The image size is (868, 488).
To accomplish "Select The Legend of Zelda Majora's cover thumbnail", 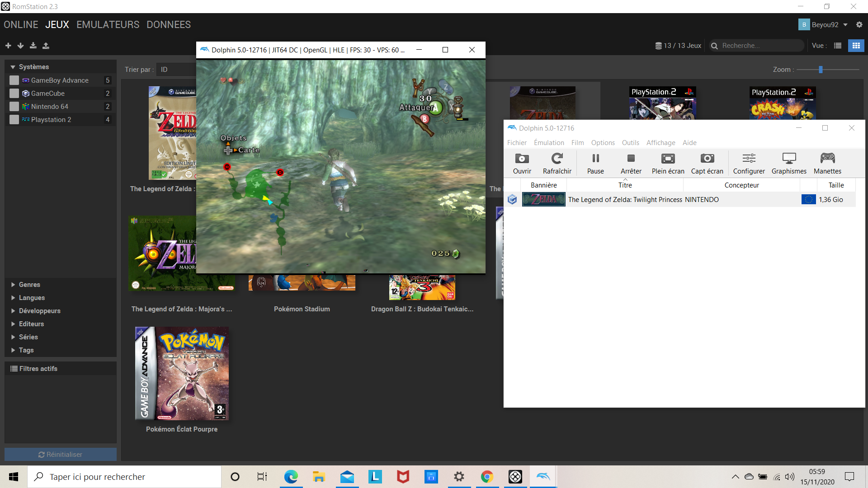I will pyautogui.click(x=162, y=253).
